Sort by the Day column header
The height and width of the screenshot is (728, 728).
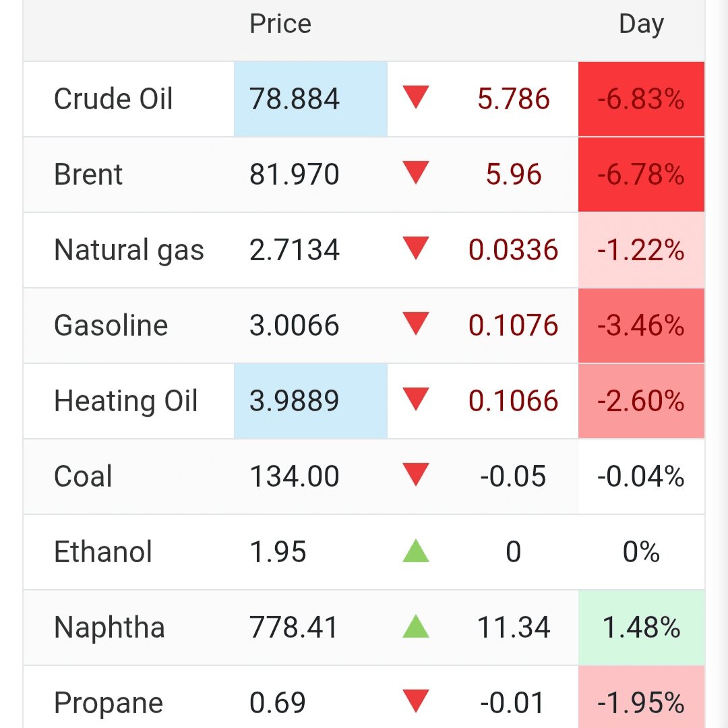pyautogui.click(x=641, y=25)
